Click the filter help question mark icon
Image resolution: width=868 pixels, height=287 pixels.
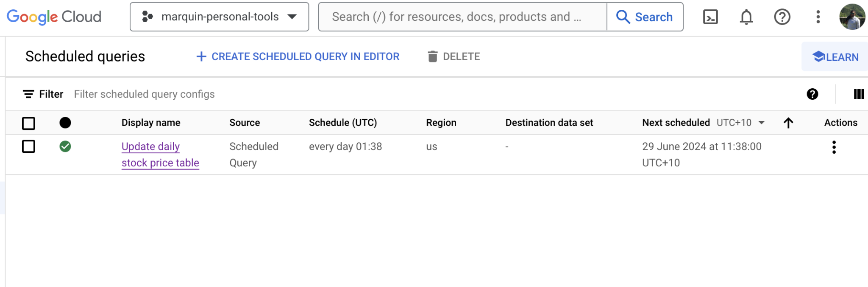(812, 94)
